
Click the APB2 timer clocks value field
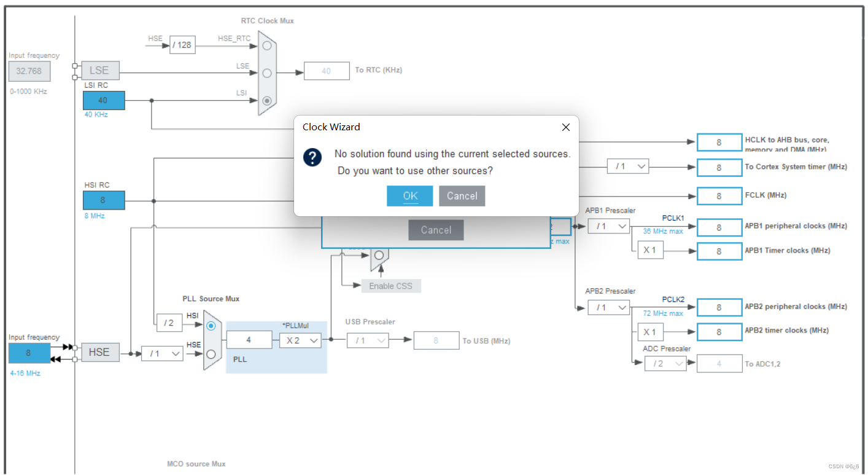pyautogui.click(x=719, y=332)
